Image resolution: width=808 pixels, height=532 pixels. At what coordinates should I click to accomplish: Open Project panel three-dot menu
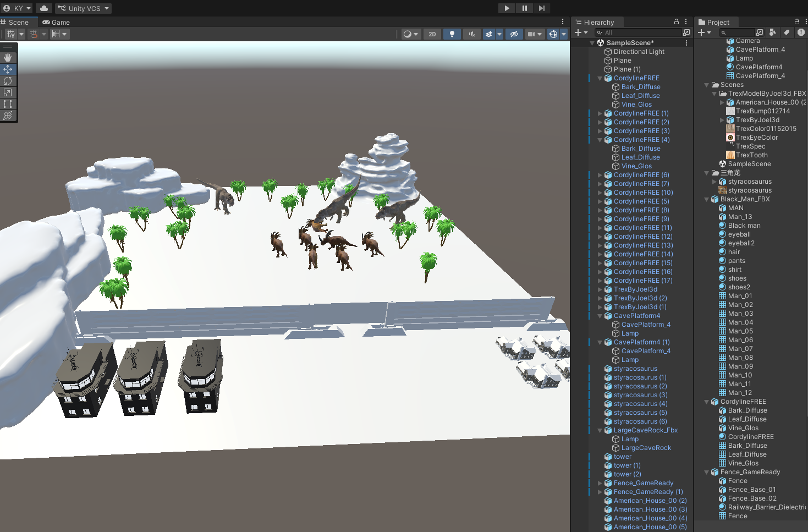point(806,22)
